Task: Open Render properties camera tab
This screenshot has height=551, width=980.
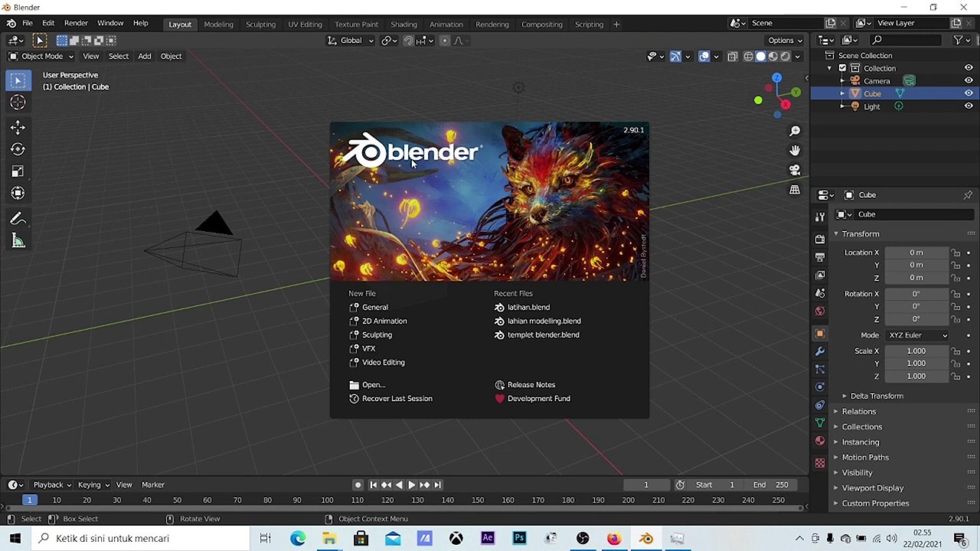Action: tap(820, 239)
